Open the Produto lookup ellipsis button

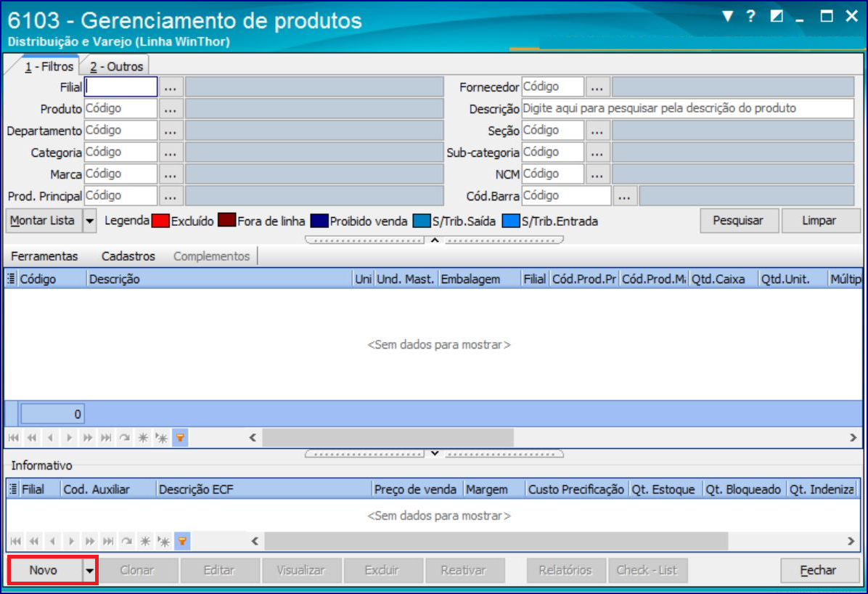tap(171, 109)
